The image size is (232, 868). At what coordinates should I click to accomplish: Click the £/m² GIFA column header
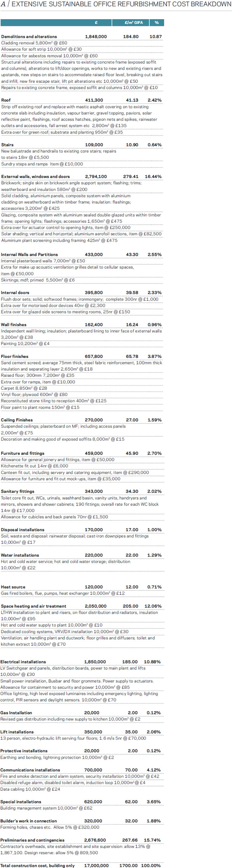coord(134,23)
